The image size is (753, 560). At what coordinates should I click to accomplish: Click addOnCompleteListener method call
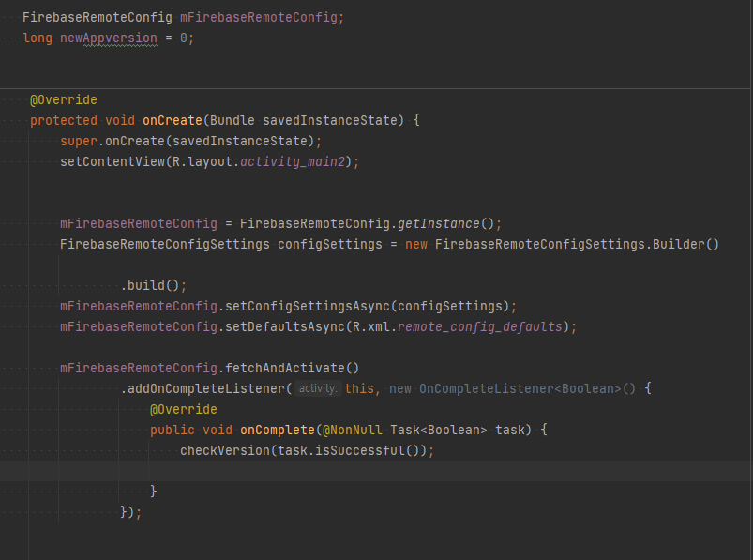(206, 389)
